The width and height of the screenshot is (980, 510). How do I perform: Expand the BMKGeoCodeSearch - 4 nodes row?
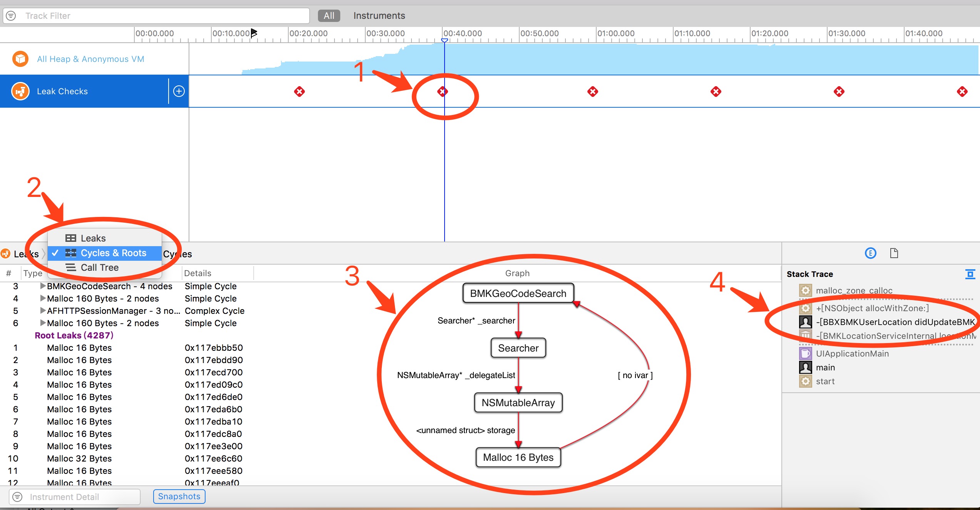pos(43,286)
